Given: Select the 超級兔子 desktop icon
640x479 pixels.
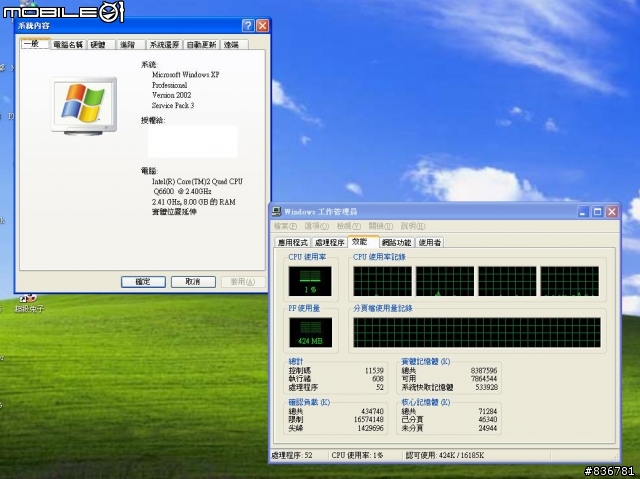Looking at the screenshot, I should 28,304.
